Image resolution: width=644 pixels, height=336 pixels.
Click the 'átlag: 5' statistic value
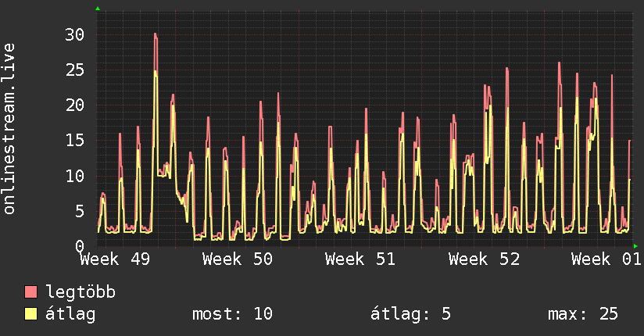[411, 314]
